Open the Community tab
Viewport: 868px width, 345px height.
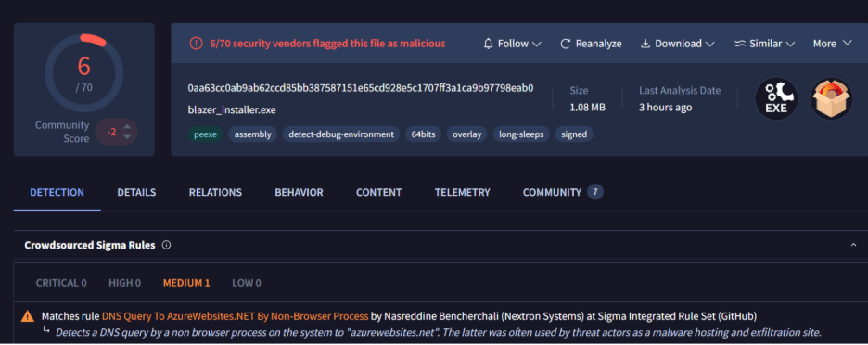pos(562,192)
